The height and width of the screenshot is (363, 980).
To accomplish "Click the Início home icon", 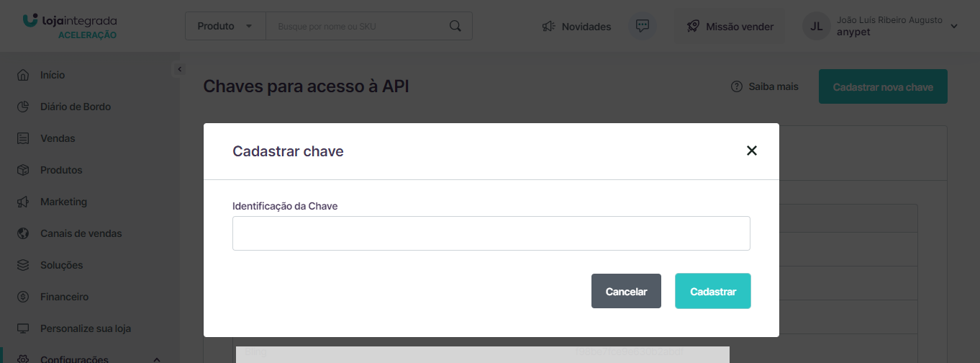I will pos(23,75).
